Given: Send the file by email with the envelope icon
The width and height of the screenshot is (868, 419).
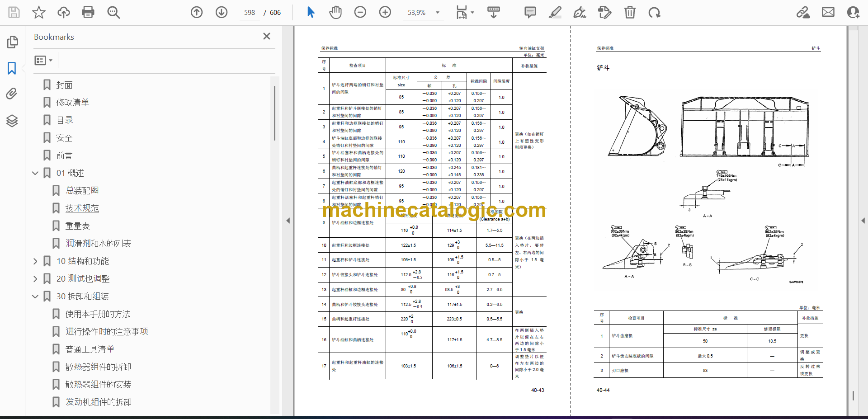Looking at the screenshot, I should 828,12.
